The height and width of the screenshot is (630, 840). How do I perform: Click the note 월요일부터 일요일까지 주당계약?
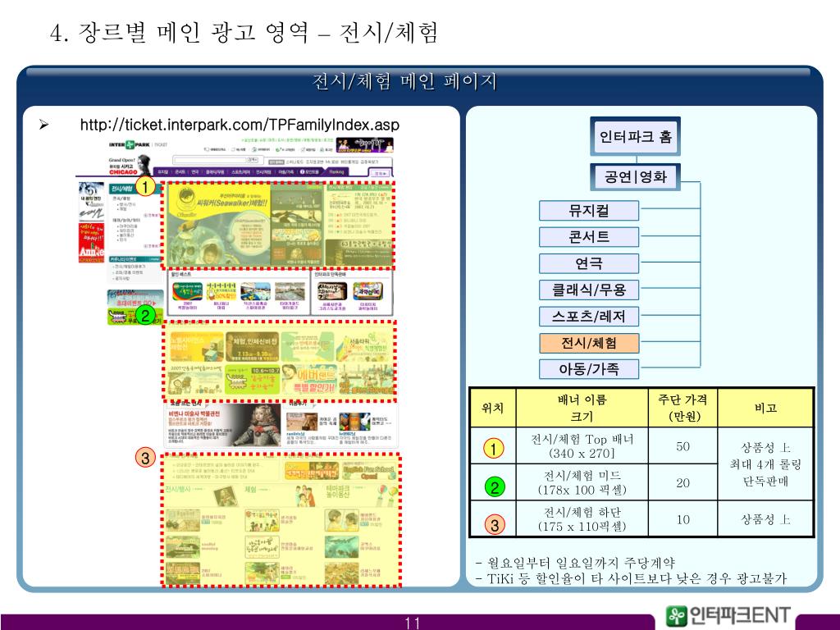575,563
